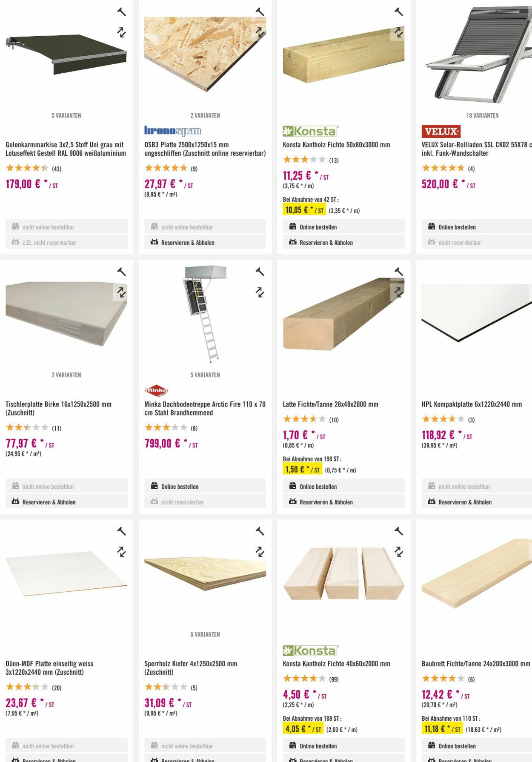Click the hammer icon on the Gelenkarmmarkise card

coord(122,11)
